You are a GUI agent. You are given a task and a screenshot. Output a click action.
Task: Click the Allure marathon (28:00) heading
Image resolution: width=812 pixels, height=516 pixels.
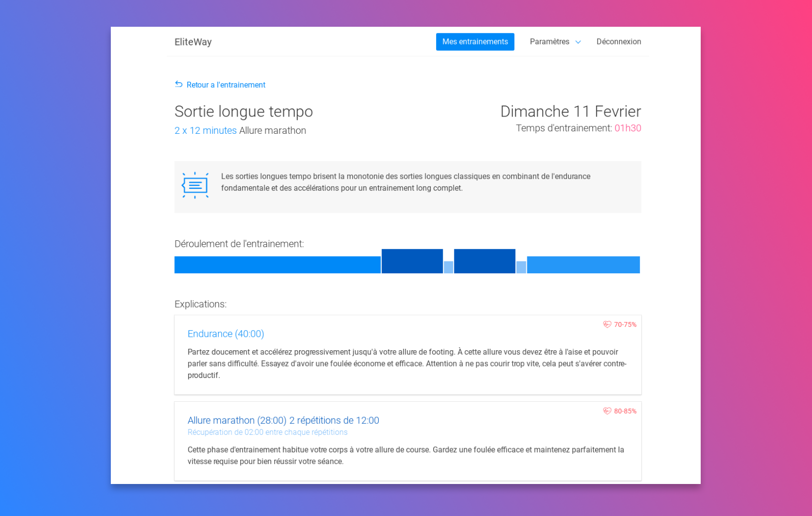pos(283,420)
